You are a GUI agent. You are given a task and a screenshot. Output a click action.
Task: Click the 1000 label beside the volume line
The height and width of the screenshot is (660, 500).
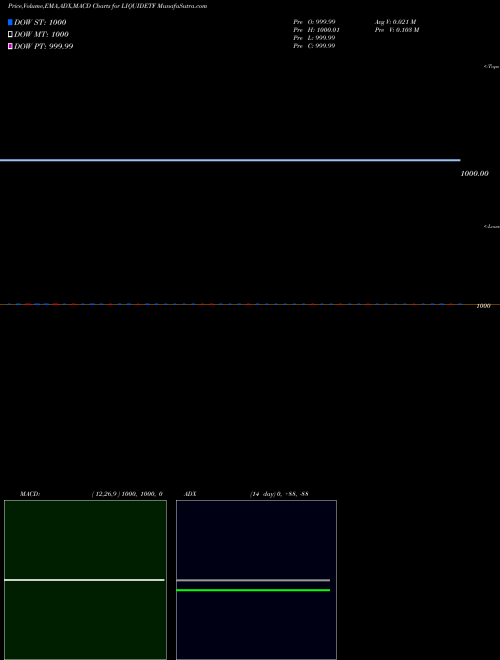[483, 306]
